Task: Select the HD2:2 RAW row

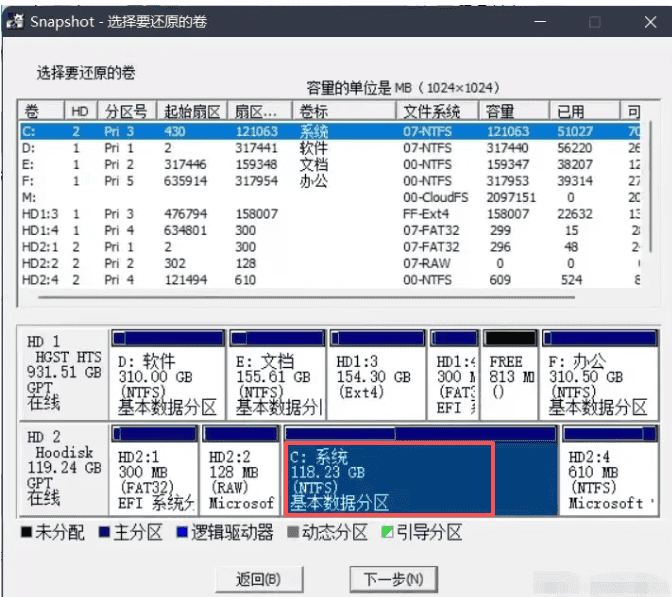Action: [330, 263]
